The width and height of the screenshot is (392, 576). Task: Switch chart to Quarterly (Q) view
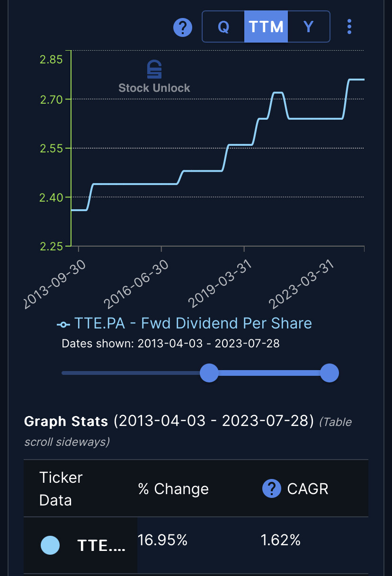pos(223,27)
